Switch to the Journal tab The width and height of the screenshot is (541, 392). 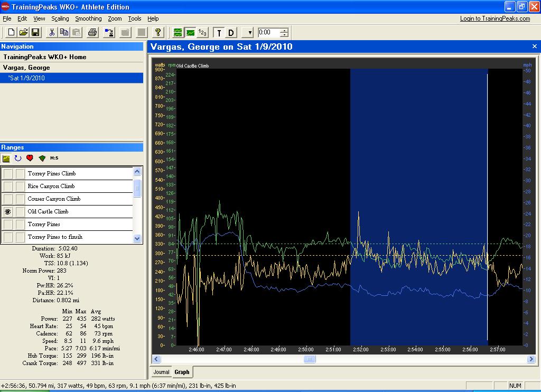click(x=161, y=372)
